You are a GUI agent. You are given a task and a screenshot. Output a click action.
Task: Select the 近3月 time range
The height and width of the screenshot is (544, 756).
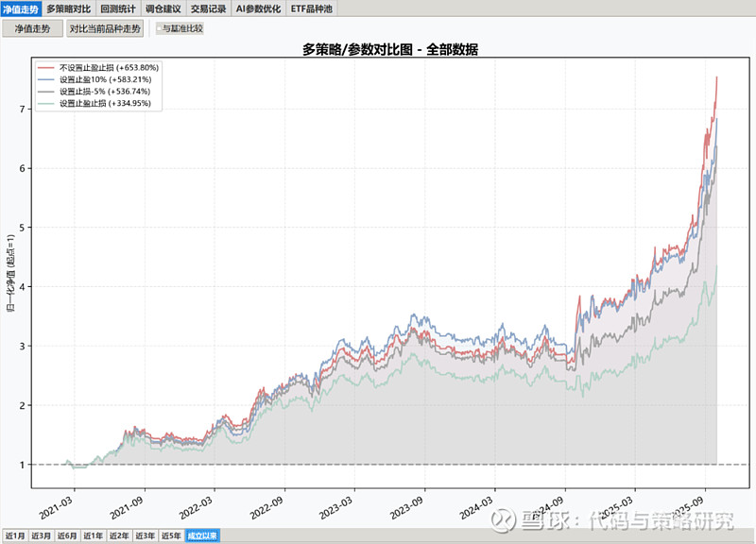point(41,535)
